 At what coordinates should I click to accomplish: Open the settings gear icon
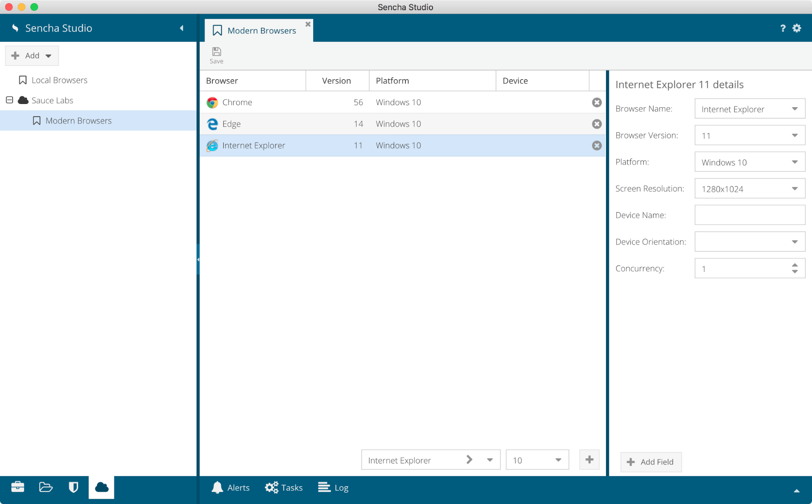[797, 28]
